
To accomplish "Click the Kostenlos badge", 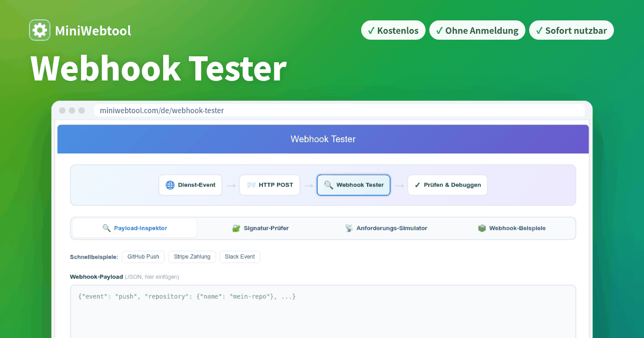I will coord(393,31).
